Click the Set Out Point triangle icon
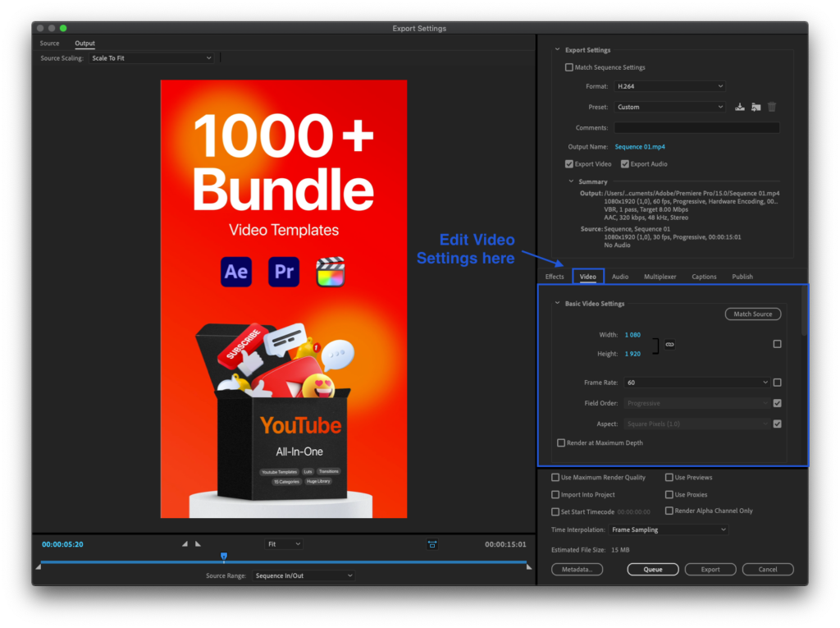 (x=199, y=543)
